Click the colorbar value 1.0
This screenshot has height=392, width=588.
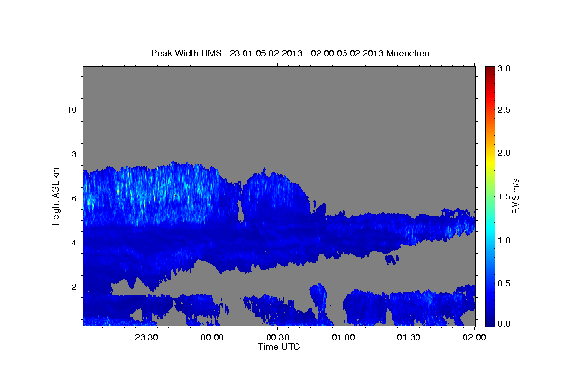click(505, 240)
